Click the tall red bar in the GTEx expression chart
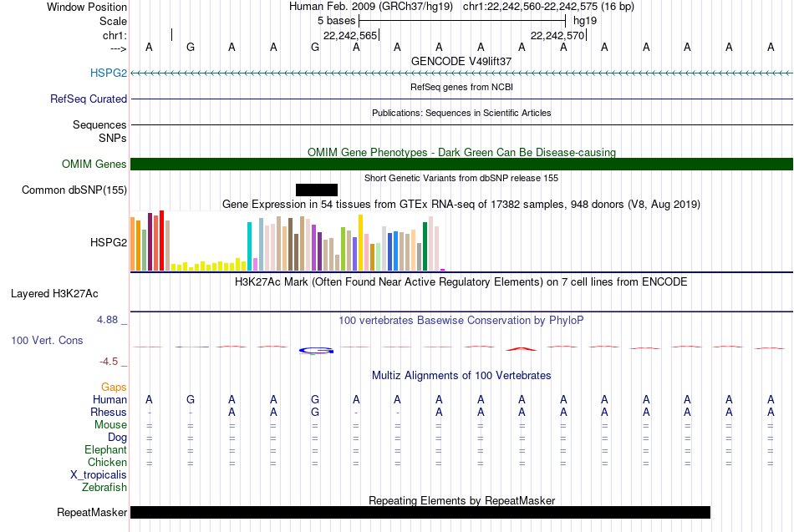Screen dimensions: 794x532 point(161,241)
